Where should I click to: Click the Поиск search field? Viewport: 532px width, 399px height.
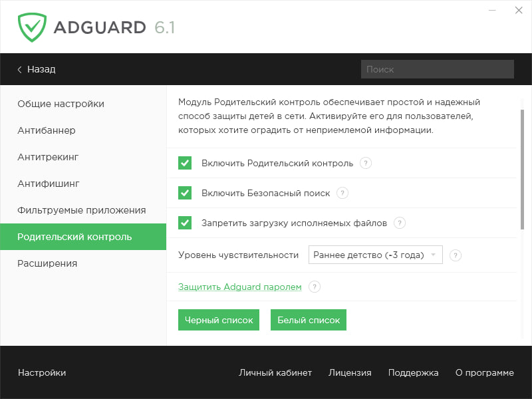(437, 69)
